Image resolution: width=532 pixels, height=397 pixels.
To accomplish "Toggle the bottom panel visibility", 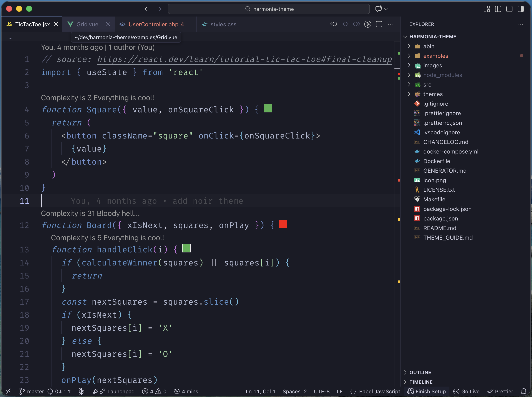I will point(509,9).
